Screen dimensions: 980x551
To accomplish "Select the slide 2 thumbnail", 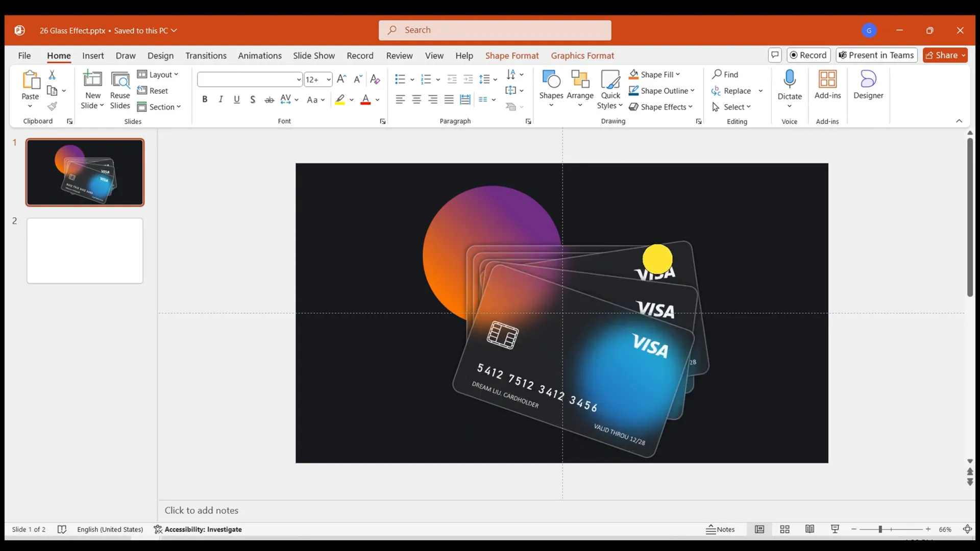I will click(x=85, y=251).
